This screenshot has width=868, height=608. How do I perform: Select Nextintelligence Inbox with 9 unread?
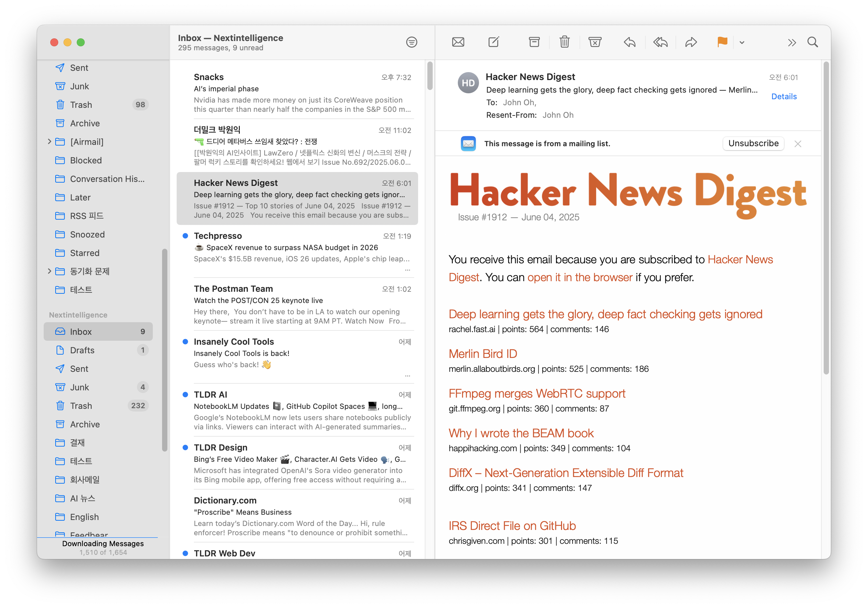98,331
